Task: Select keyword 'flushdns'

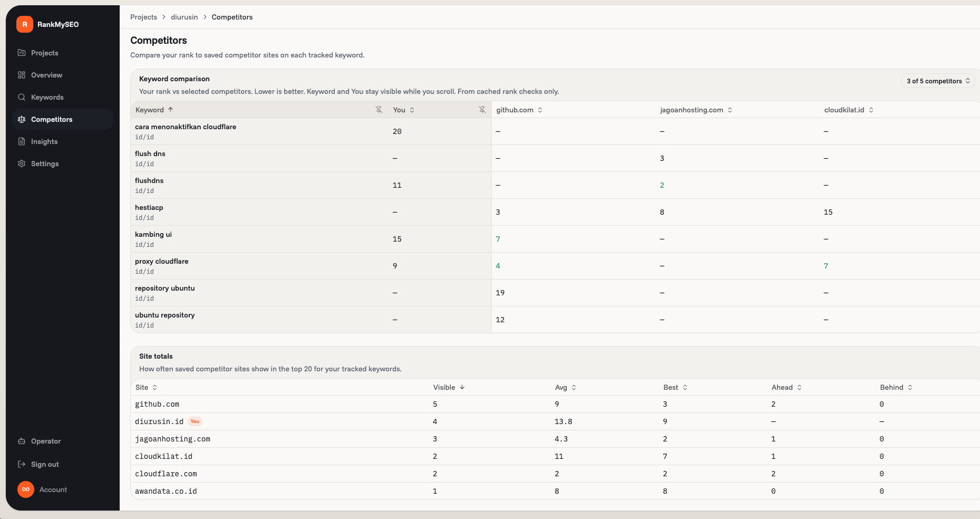Action: (x=149, y=180)
